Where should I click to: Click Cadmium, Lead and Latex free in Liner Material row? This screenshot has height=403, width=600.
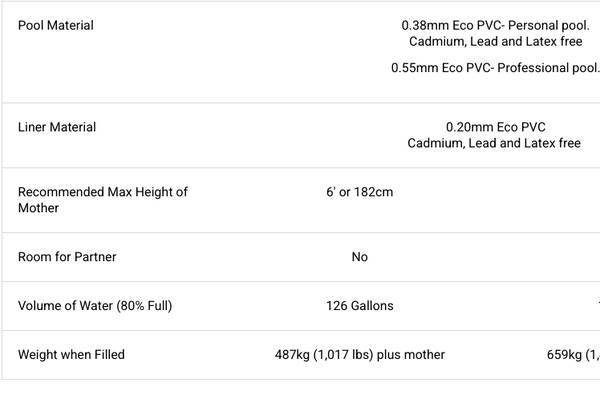click(494, 143)
